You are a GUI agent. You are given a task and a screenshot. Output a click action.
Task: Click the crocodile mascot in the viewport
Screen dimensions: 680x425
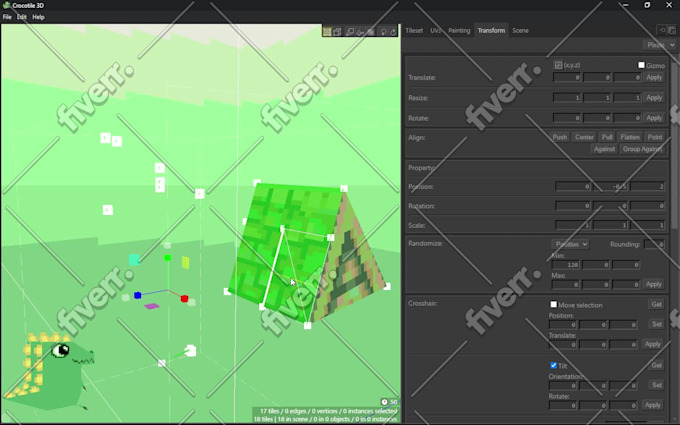[49, 372]
